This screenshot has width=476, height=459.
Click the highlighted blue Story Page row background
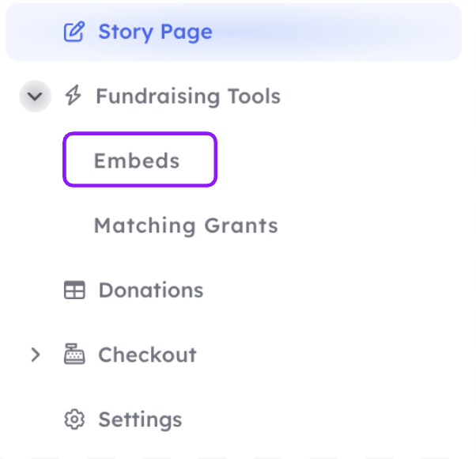(x=233, y=32)
